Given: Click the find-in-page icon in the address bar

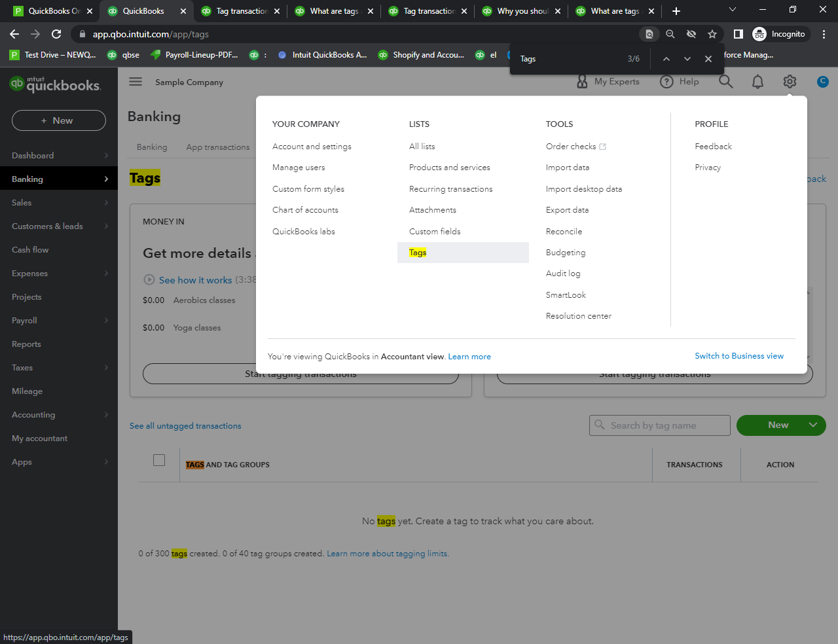Looking at the screenshot, I should (649, 34).
